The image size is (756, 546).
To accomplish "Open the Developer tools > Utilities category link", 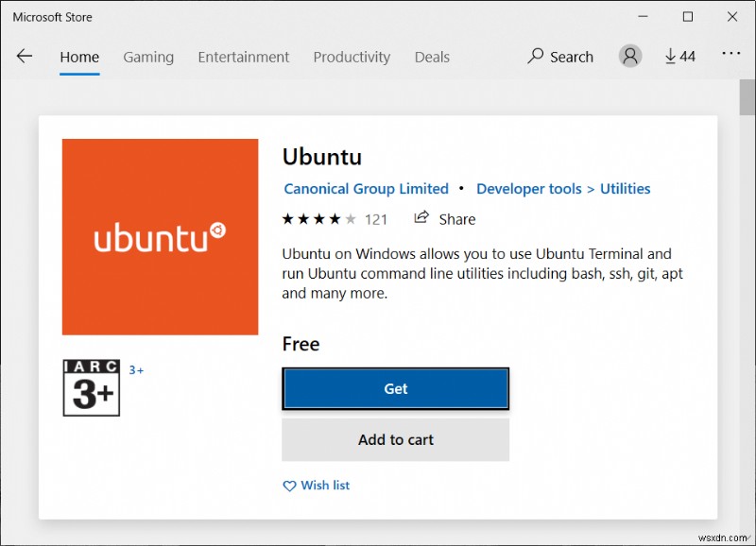I will (563, 188).
